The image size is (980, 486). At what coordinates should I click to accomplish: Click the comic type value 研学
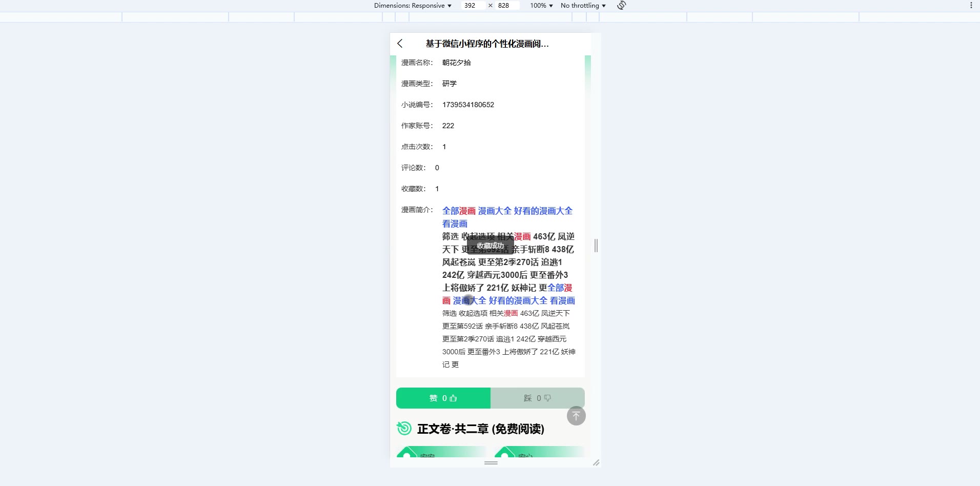tap(449, 84)
